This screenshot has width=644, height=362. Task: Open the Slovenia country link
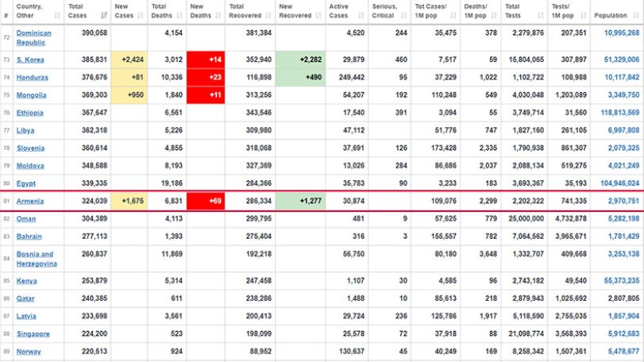(30, 148)
